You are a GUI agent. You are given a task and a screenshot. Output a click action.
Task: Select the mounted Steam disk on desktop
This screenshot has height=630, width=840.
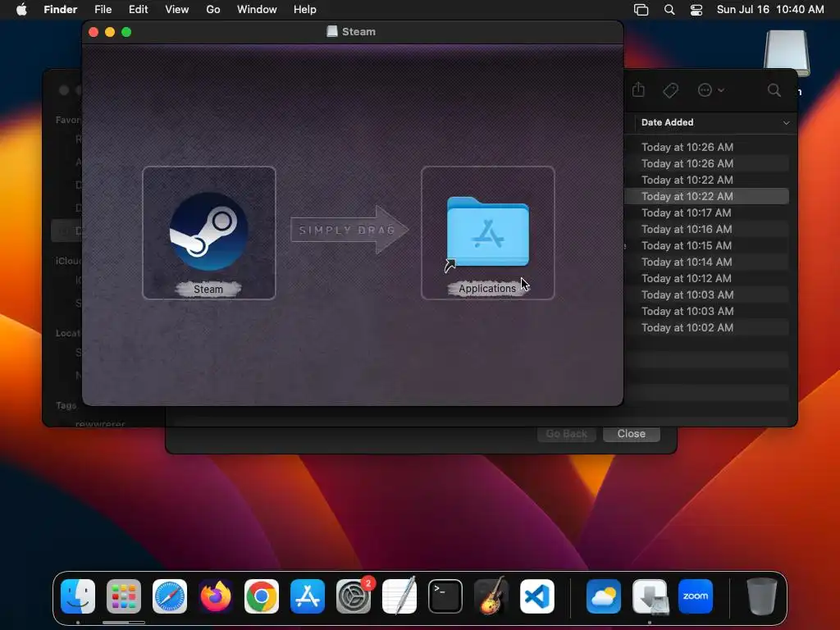[x=787, y=52]
